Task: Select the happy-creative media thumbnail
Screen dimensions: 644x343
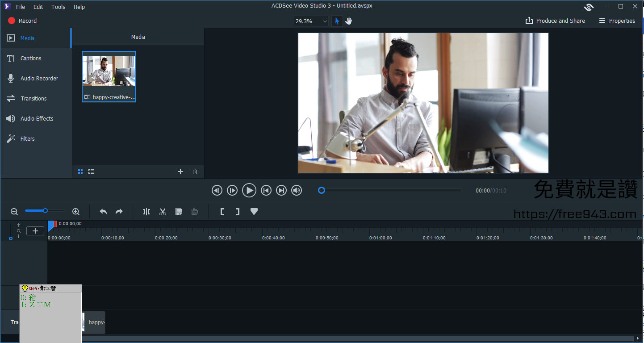Action: 109,76
